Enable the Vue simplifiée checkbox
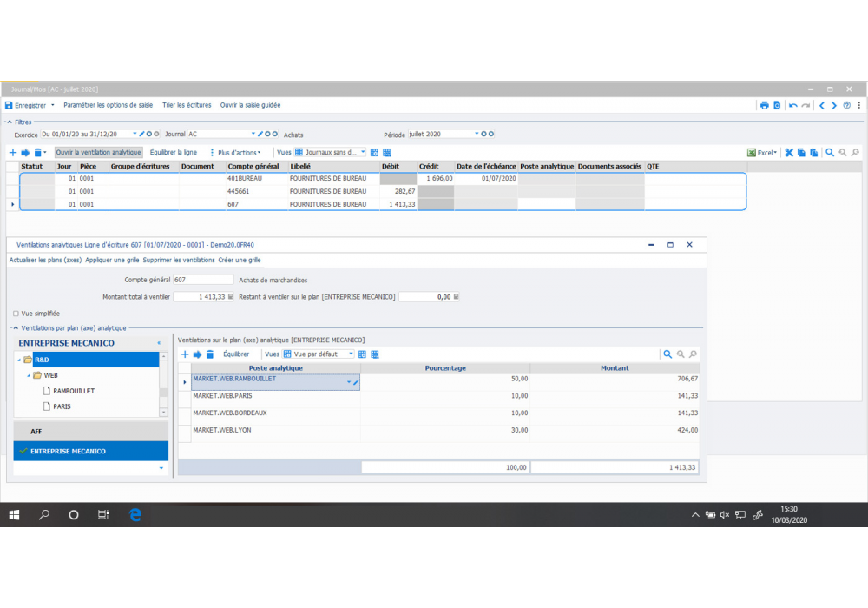 click(16, 314)
